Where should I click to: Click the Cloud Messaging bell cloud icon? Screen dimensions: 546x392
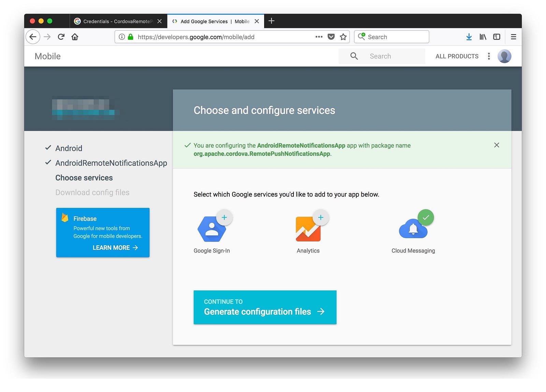pyautogui.click(x=413, y=229)
